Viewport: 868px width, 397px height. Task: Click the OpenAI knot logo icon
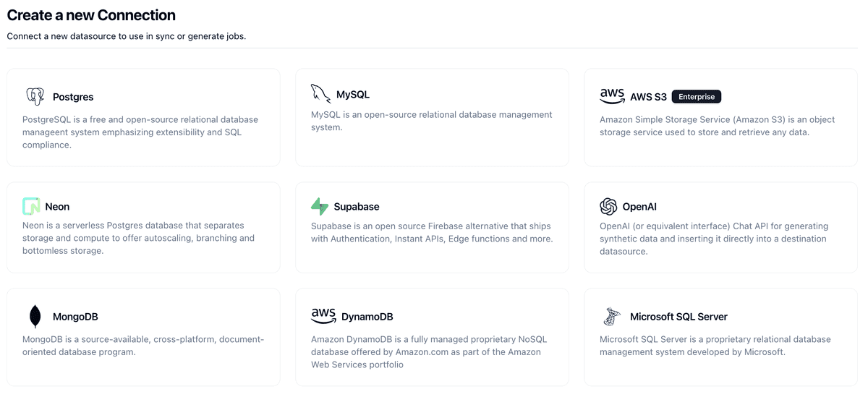[x=608, y=207]
